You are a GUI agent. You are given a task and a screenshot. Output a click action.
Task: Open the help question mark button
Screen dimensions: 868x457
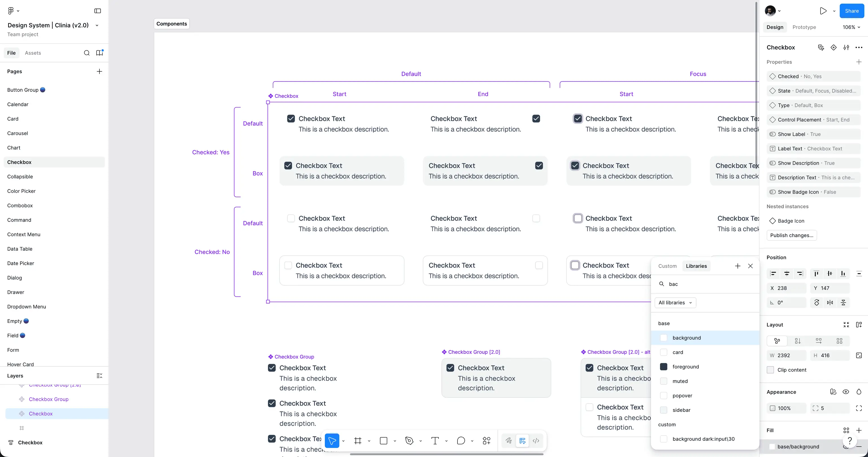(x=850, y=441)
